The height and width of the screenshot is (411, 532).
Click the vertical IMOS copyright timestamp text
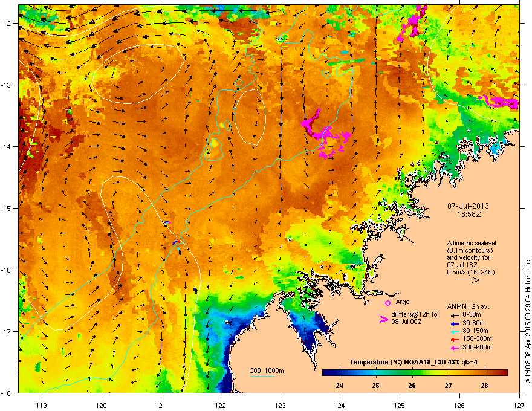point(528,322)
